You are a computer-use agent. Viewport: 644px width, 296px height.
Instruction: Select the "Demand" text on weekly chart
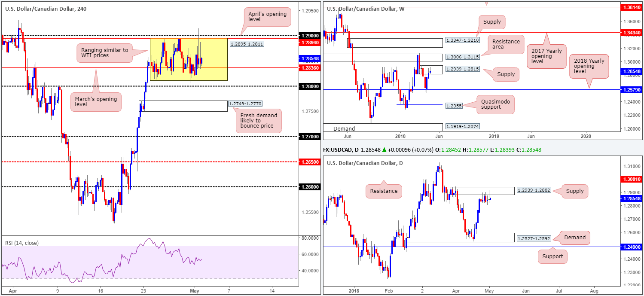(344, 128)
